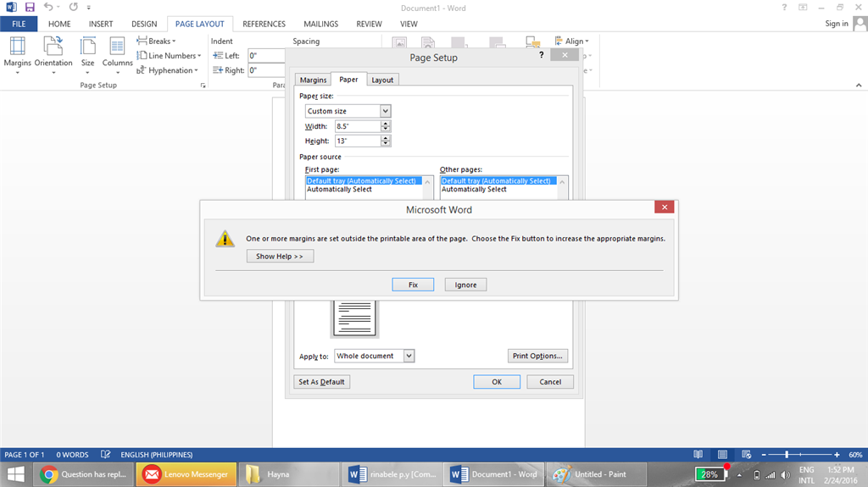Open the INSERT ribbon tab
868x487 pixels.
click(101, 24)
